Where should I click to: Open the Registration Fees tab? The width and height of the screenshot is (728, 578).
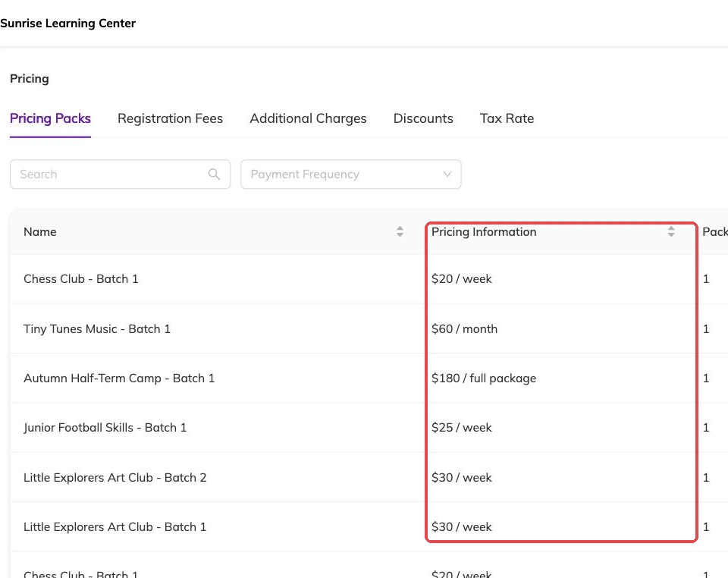[x=171, y=118]
